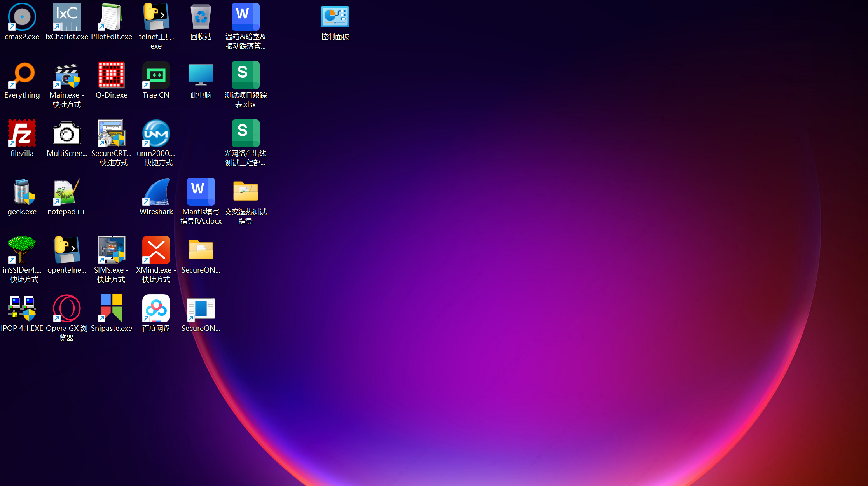
Task: Select the Opera GX browser shortcut
Action: [x=66, y=318]
